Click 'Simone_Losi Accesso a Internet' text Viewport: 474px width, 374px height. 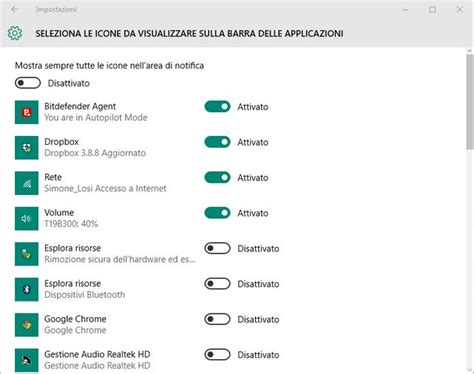[x=105, y=188]
